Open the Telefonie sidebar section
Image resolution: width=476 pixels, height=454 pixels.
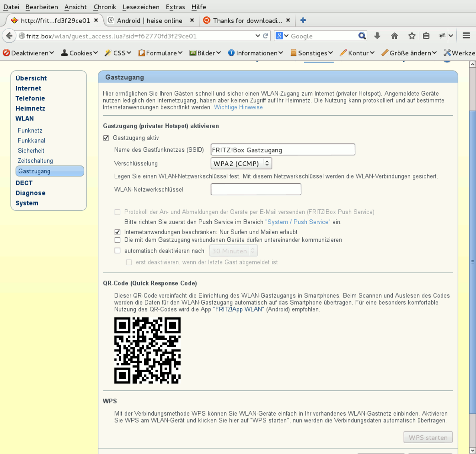[x=30, y=98]
